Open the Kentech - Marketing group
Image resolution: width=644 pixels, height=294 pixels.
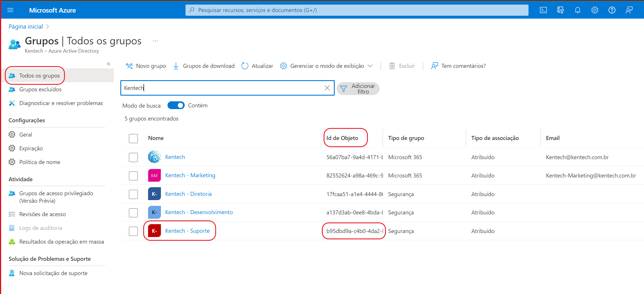pyautogui.click(x=190, y=175)
